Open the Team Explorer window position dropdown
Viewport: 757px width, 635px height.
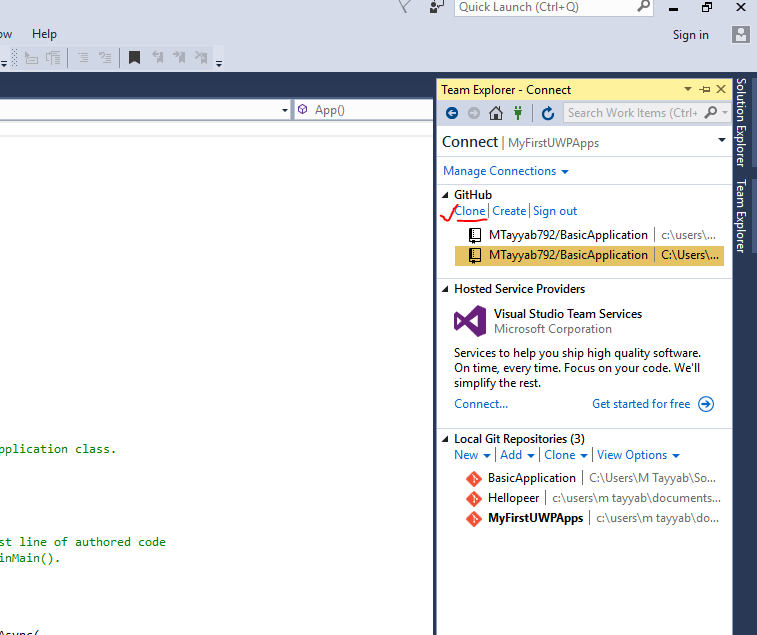tap(688, 89)
